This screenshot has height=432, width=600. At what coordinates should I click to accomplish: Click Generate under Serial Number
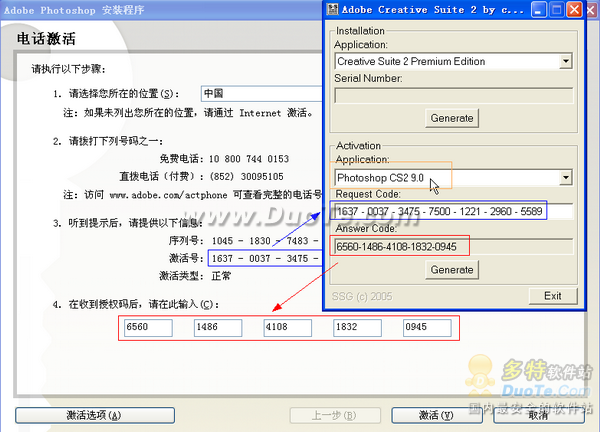tap(452, 118)
